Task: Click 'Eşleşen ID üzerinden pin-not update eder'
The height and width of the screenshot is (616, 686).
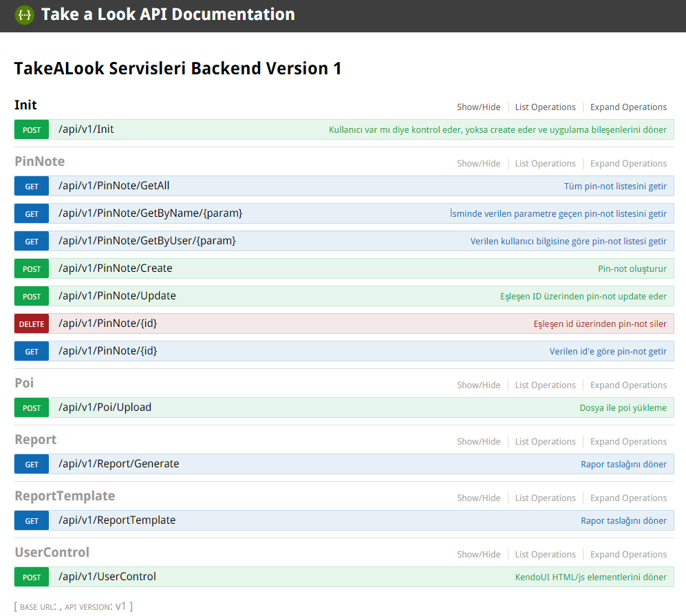Action: tap(583, 297)
